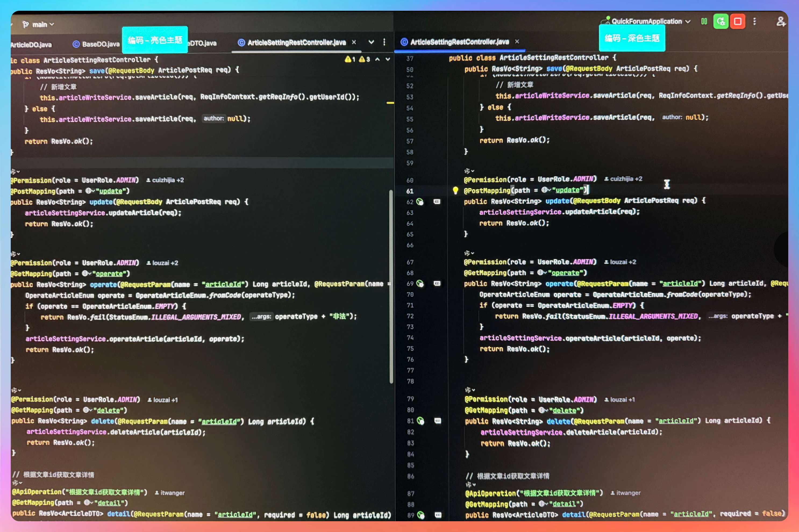
Task: Switch to the ArticleDO.java tab
Action: pyautogui.click(x=31, y=45)
